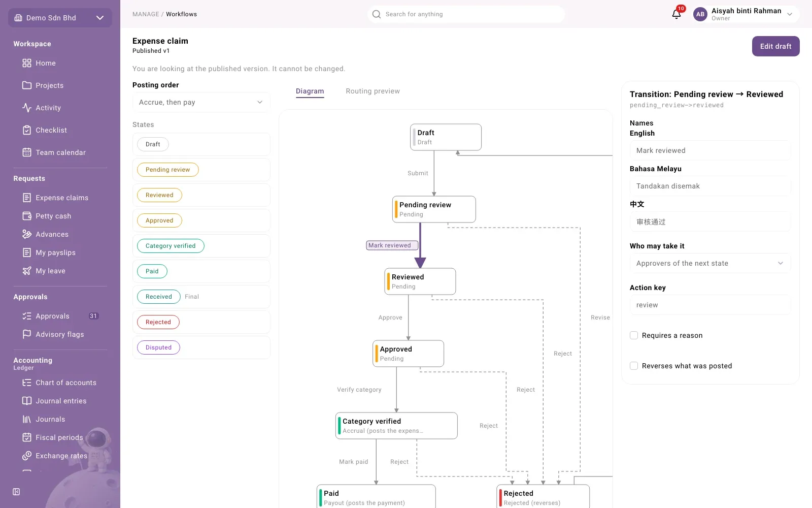Open the Demo Sdn Bhd company switcher
The image size is (812, 508).
60,18
